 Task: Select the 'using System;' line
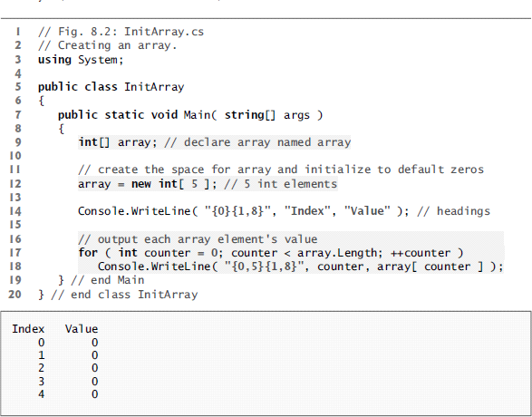pyautogui.click(x=81, y=60)
